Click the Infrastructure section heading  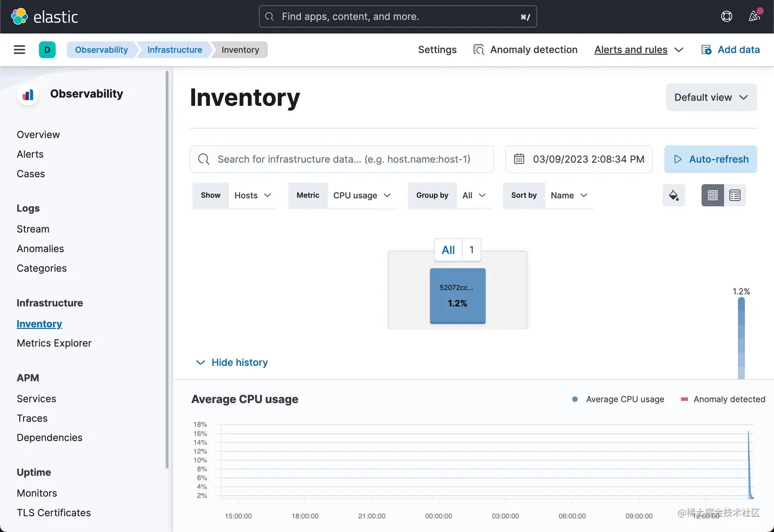click(x=50, y=303)
